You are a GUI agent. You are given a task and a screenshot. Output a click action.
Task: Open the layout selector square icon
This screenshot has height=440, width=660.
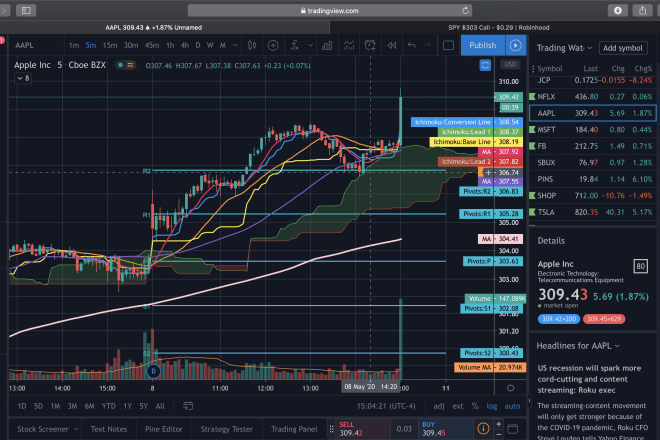tap(448, 45)
